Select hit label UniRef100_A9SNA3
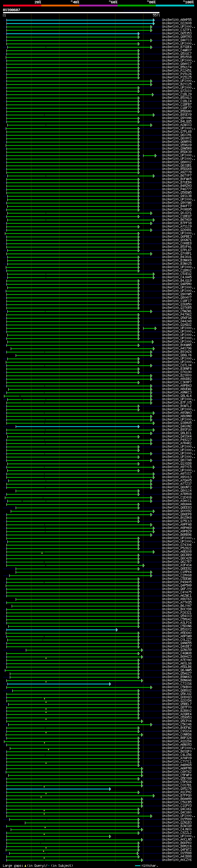Image resolution: width=197 pixels, height=868 pixels. [177, 413]
